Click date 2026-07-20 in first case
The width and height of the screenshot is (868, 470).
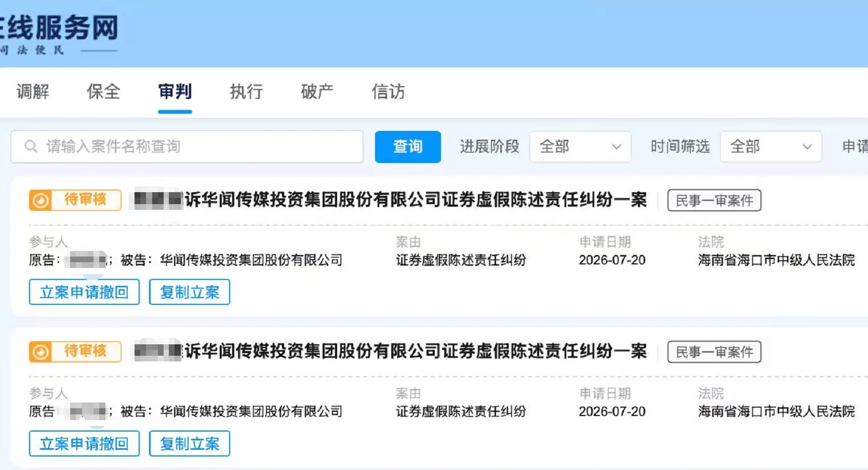click(x=612, y=260)
